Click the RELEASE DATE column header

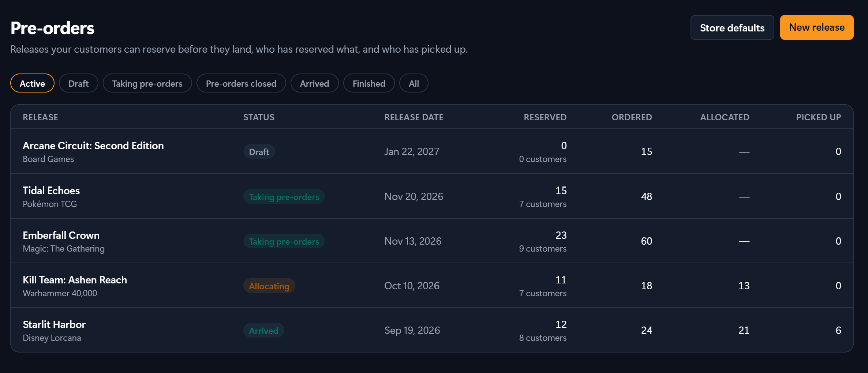coord(414,117)
